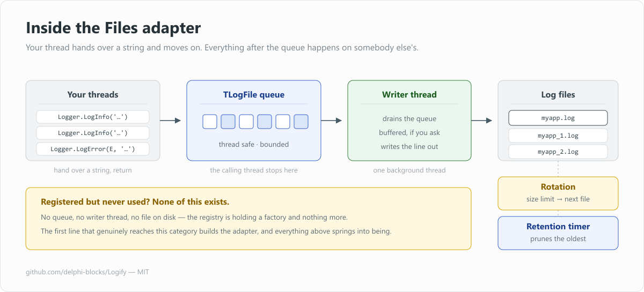644x292 pixels.
Task: Select the myapp_1.log file entry
Action: point(558,136)
